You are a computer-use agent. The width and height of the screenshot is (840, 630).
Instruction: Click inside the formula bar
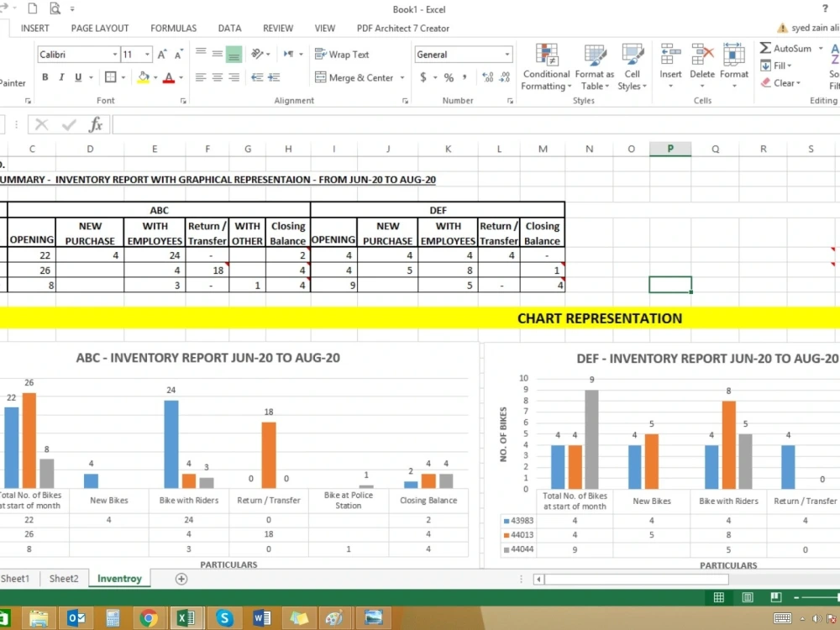475,125
